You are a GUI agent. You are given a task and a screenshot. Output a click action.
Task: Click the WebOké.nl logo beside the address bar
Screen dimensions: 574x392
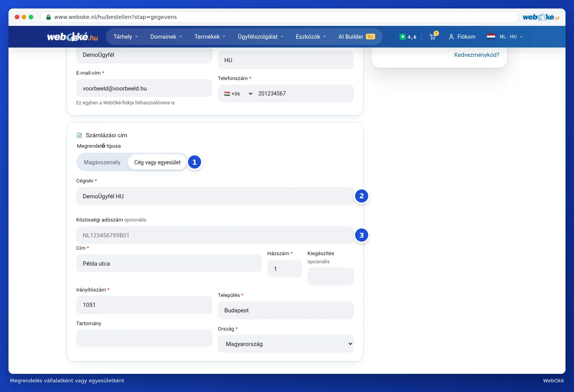pos(541,17)
